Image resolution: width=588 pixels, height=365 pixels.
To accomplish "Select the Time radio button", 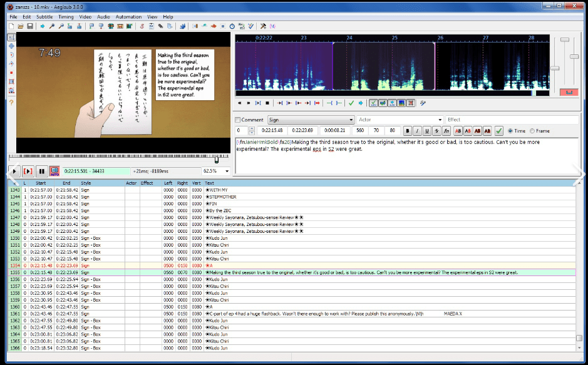I will pyautogui.click(x=510, y=131).
